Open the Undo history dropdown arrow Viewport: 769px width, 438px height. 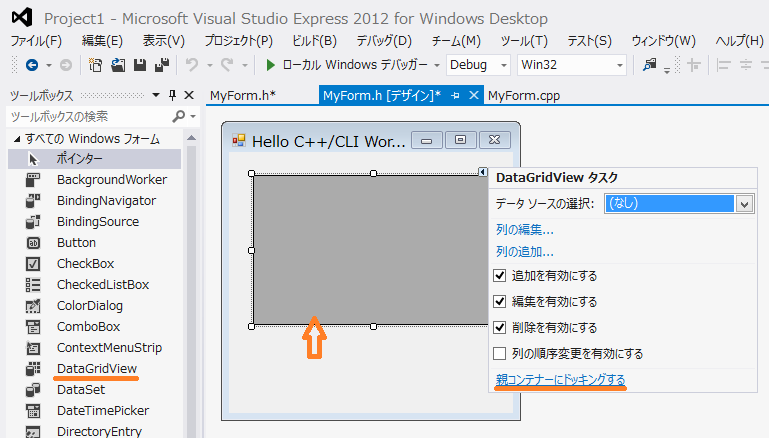(x=209, y=65)
